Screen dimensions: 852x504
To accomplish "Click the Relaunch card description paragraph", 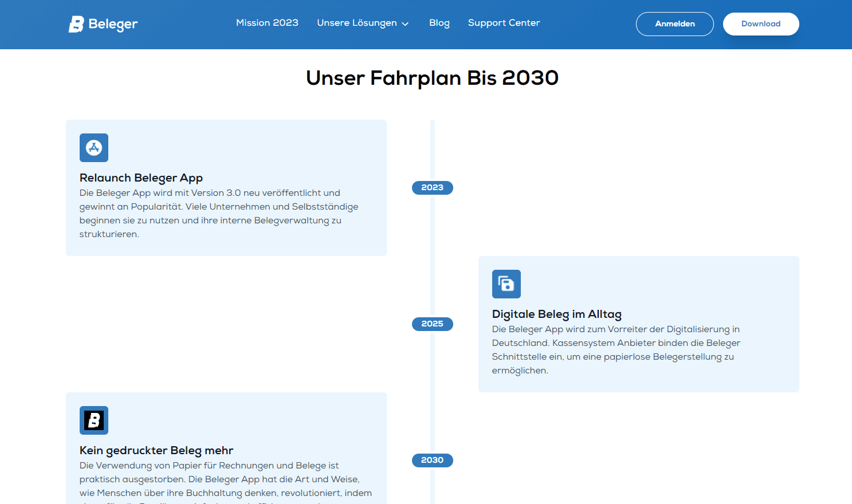I will (218, 214).
